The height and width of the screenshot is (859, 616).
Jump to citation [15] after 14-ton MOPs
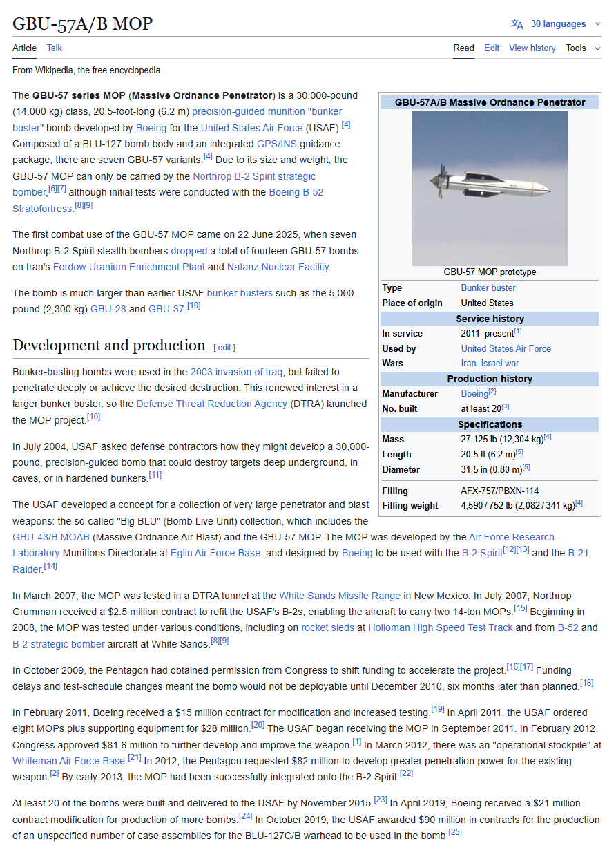coord(521,608)
